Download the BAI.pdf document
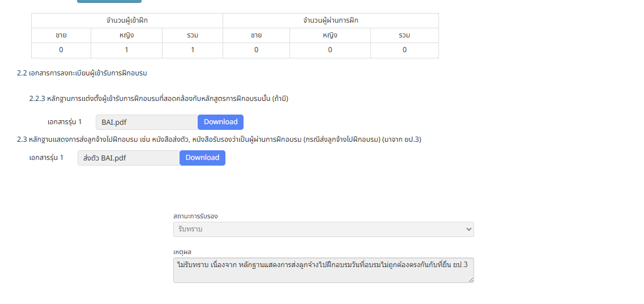The height and width of the screenshot is (304, 644). (220, 122)
